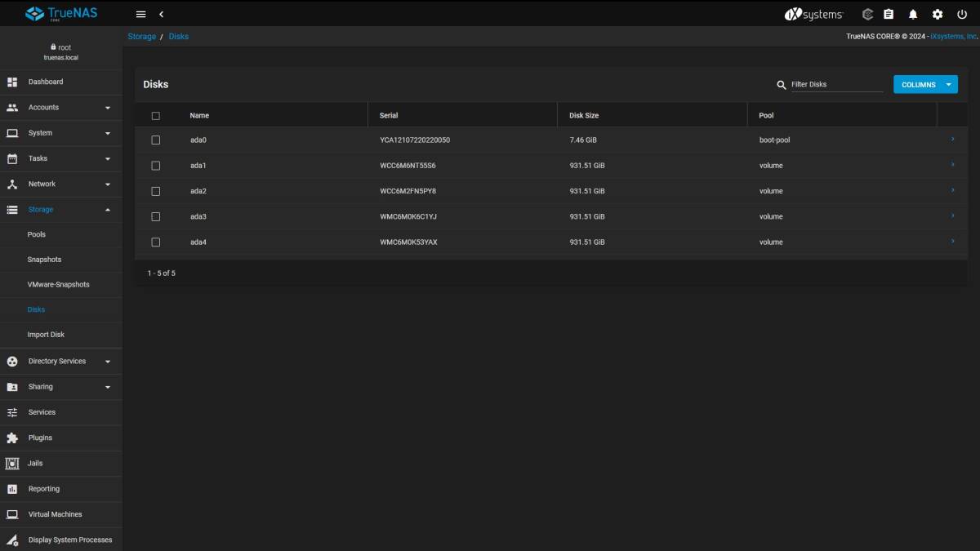
Task: Expand the ada3 row details chevron
Action: [952, 216]
